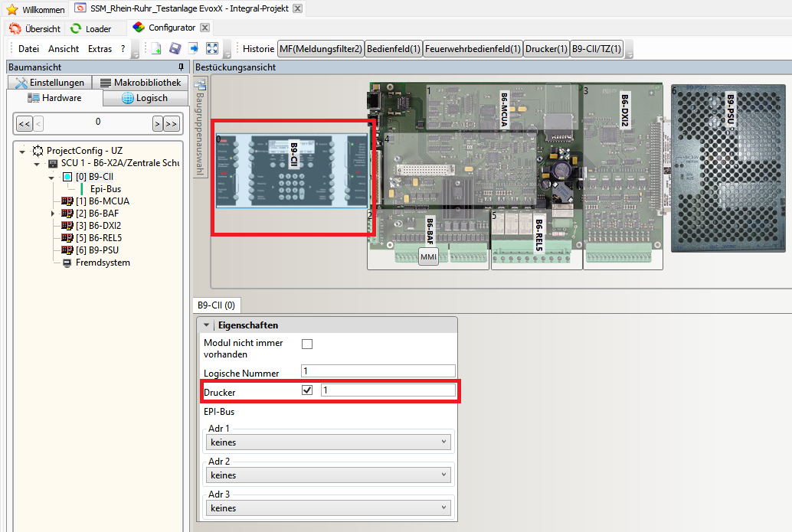Click the B6-MCUA module icon in tree

point(67,201)
